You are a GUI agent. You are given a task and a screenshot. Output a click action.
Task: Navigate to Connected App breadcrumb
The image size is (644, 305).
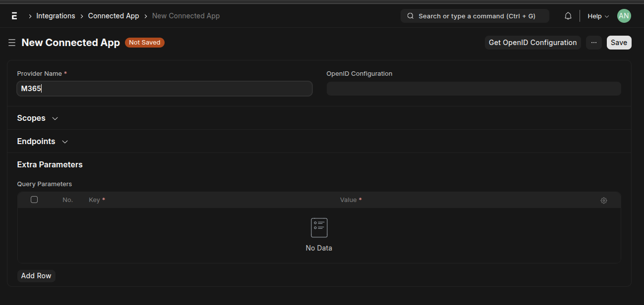[x=114, y=16]
